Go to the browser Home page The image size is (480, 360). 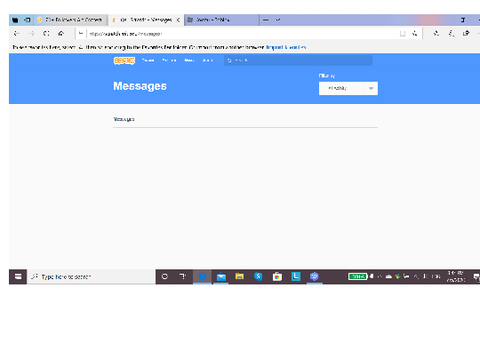point(61,33)
